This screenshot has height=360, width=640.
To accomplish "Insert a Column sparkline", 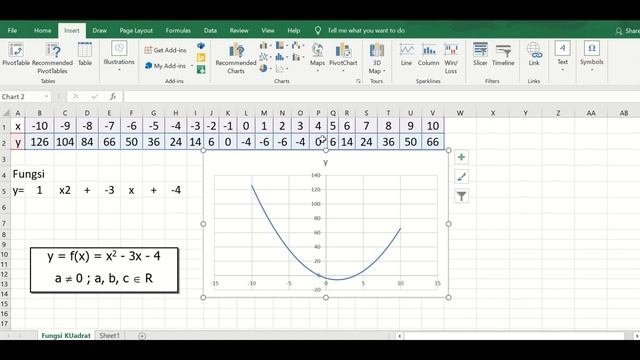I will click(428, 55).
